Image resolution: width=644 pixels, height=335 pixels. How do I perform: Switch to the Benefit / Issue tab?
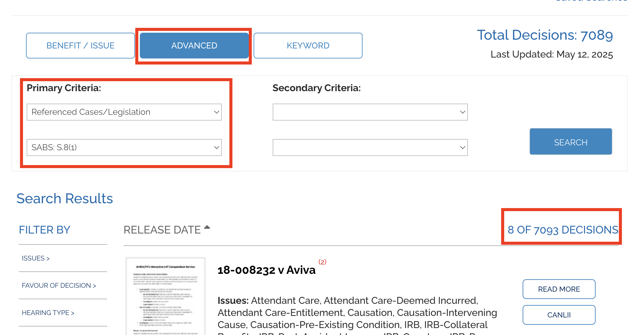(x=80, y=45)
